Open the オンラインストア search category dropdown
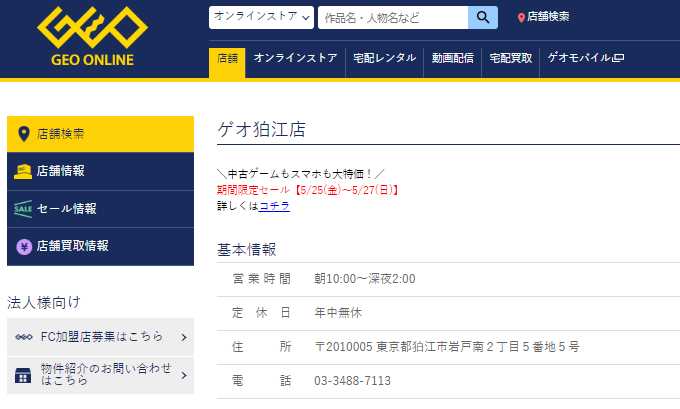 (261, 17)
